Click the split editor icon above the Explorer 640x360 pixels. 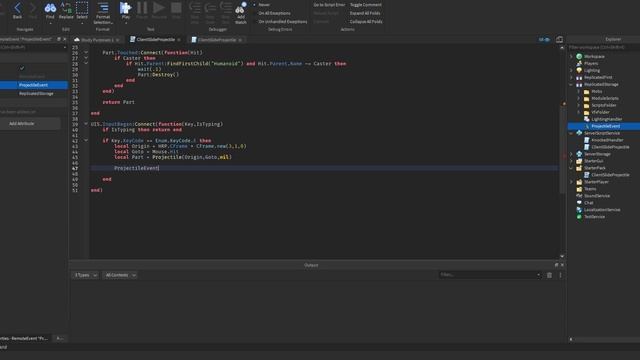click(x=559, y=39)
